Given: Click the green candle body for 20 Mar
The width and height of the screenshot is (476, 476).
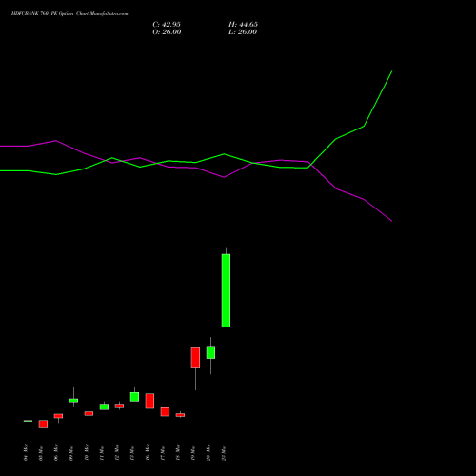Looking at the screenshot, I should click(210, 352).
